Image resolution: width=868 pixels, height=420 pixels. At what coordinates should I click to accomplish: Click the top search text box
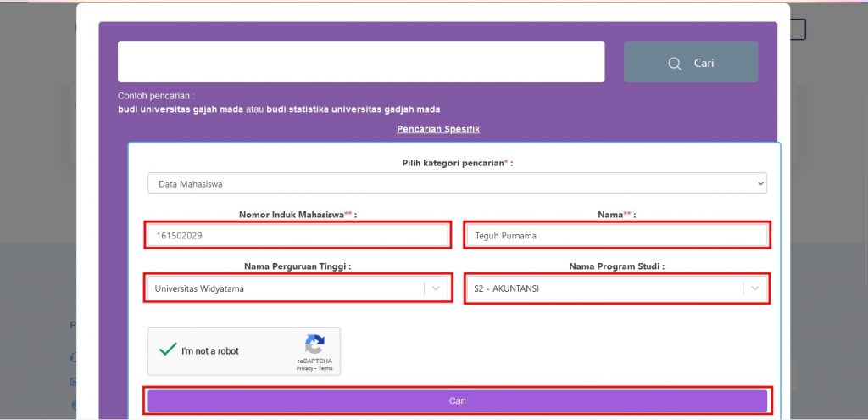(361, 61)
